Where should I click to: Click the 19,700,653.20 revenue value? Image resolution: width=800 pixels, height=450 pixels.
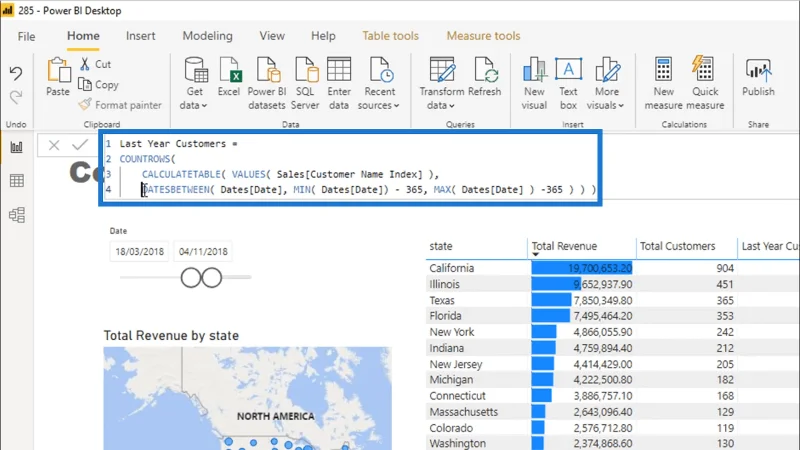(600, 268)
